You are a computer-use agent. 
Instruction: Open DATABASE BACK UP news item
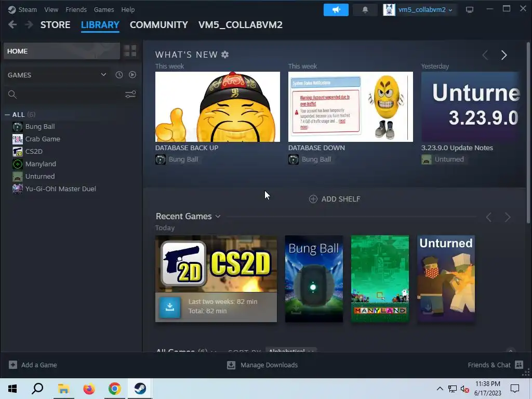tap(218, 107)
